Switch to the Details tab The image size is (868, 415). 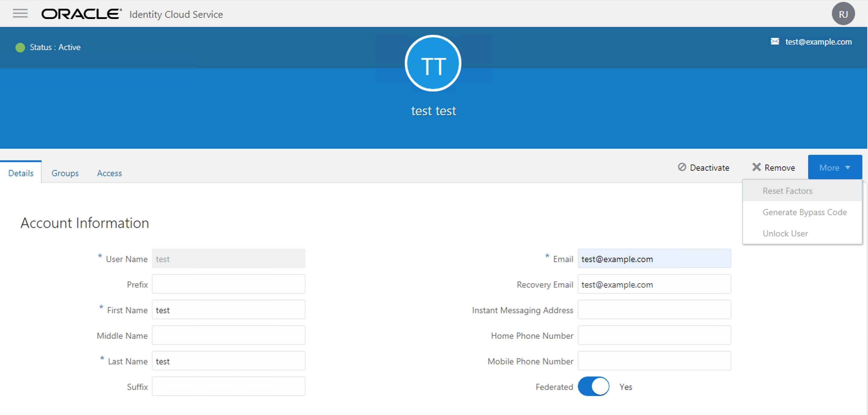[x=21, y=173]
